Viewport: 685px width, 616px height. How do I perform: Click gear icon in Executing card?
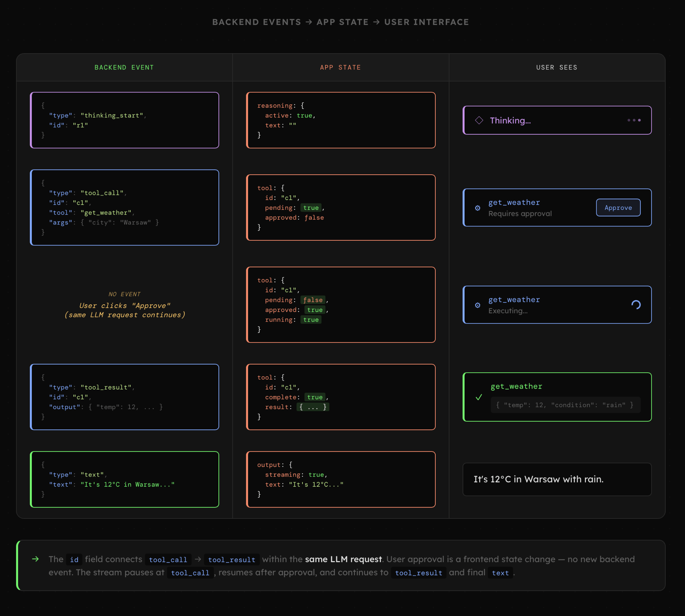[x=477, y=305]
